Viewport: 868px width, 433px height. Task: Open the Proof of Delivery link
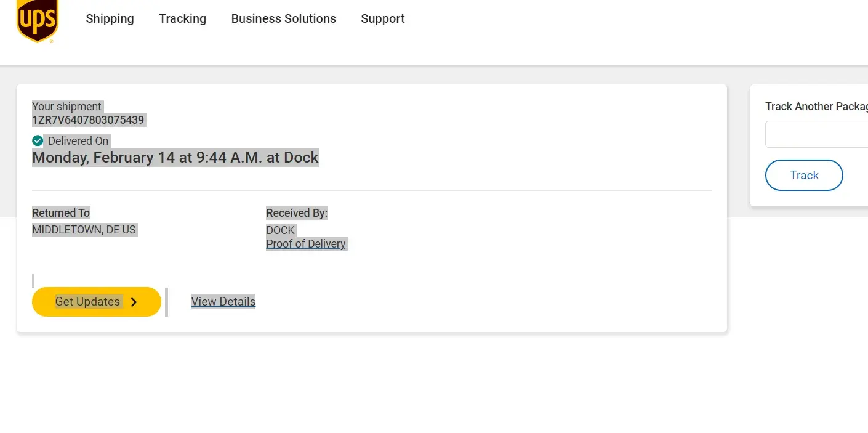point(305,244)
